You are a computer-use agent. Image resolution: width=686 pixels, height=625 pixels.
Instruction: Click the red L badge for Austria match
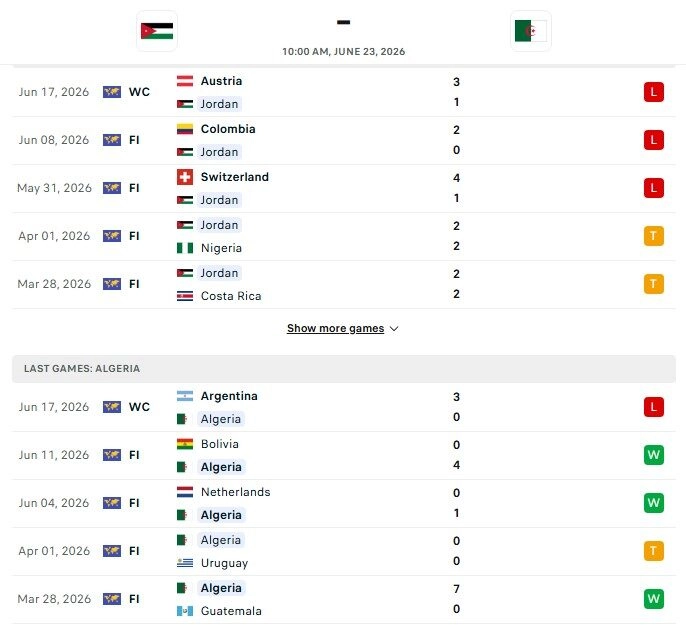654,92
